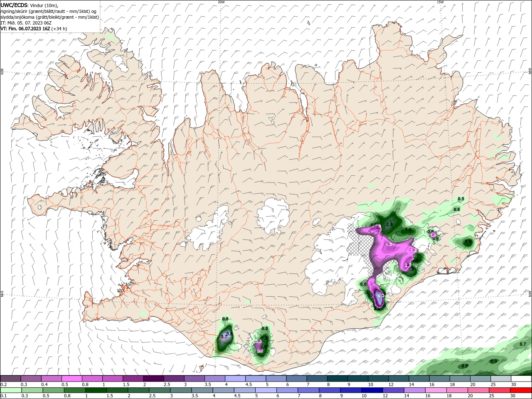Screen dimensions: 532x399
Task: Select the upper-scale bright pink swatch from 0.5 to 0.8
Action: pyautogui.click(x=71, y=379)
